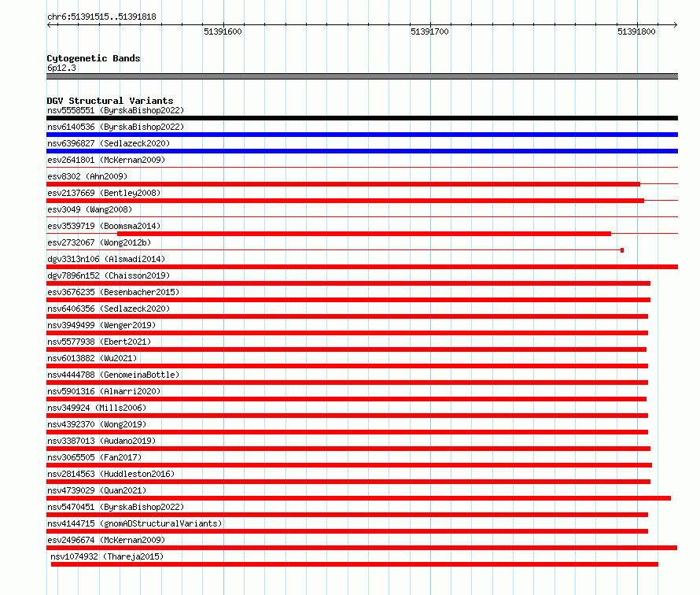
Task: Click the red nsv4392370 variant bar
Action: point(348,432)
